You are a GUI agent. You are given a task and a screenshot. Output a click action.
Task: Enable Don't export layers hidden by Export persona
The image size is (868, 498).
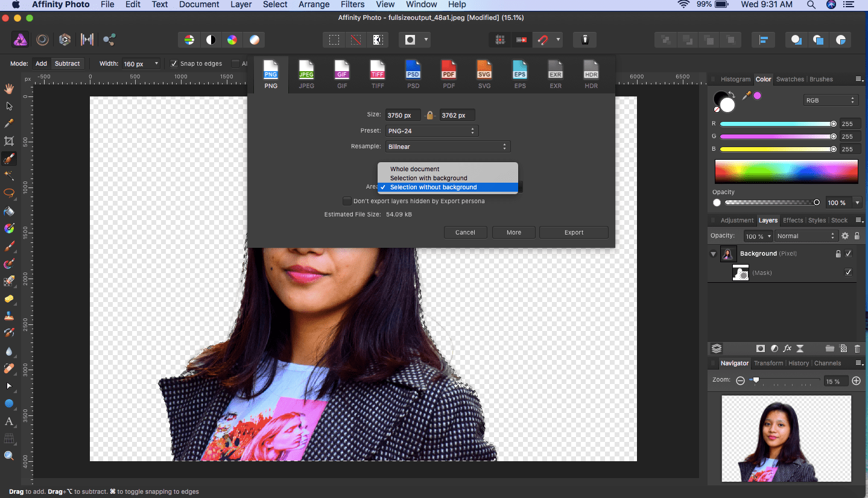347,201
